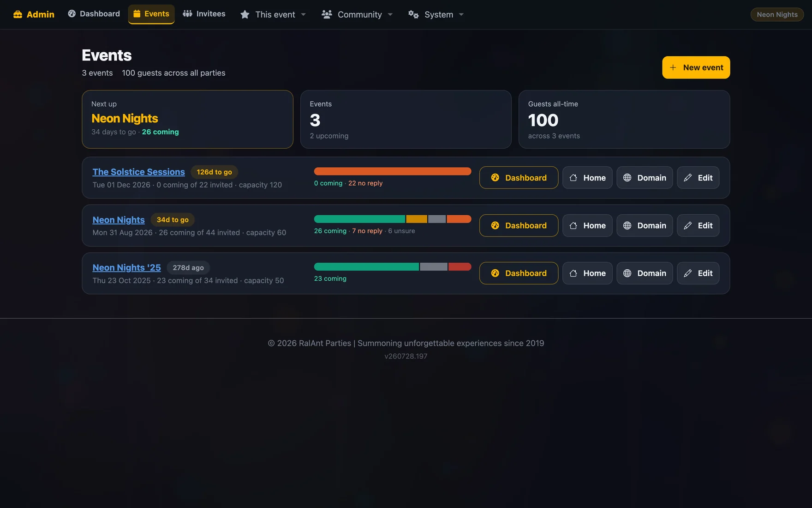The image size is (812, 508).
Task: Click the Dashboard gauge icon in navbar
Action: coord(72,14)
